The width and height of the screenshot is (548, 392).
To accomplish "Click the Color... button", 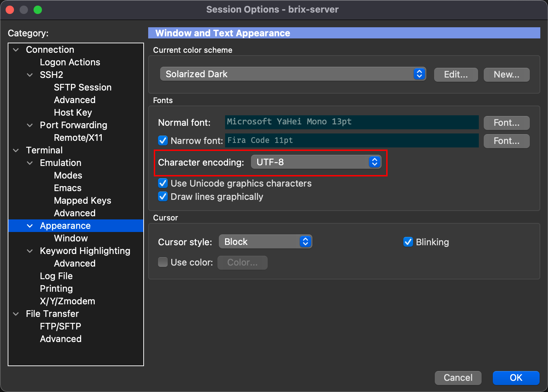I will tap(243, 262).
